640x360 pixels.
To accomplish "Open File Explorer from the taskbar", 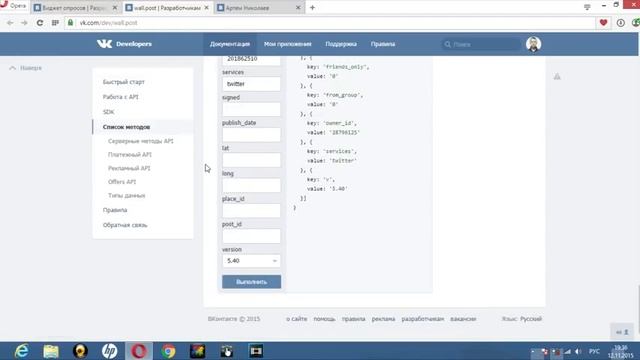I will pyautogui.click(x=51, y=351).
